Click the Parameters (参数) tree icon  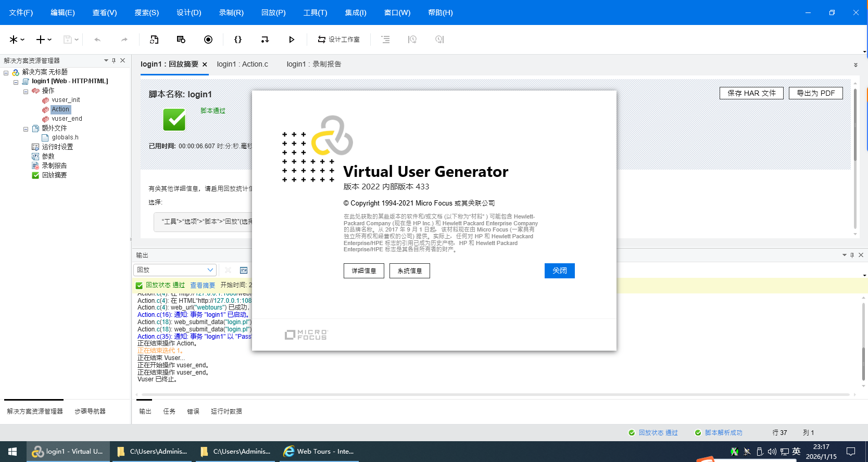pyautogui.click(x=35, y=156)
